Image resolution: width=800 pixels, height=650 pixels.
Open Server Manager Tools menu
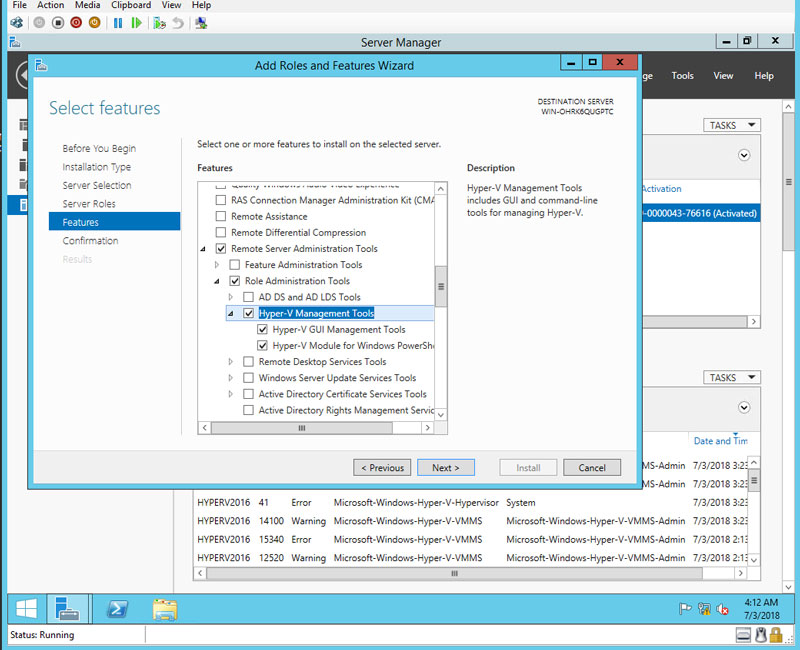coord(682,76)
